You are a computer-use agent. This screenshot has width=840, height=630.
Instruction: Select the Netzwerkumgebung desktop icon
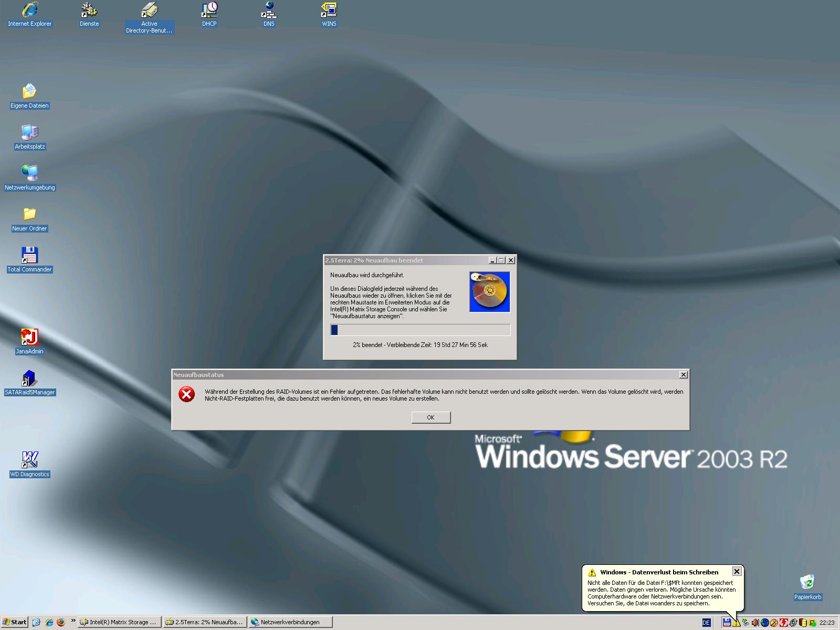pos(29,178)
